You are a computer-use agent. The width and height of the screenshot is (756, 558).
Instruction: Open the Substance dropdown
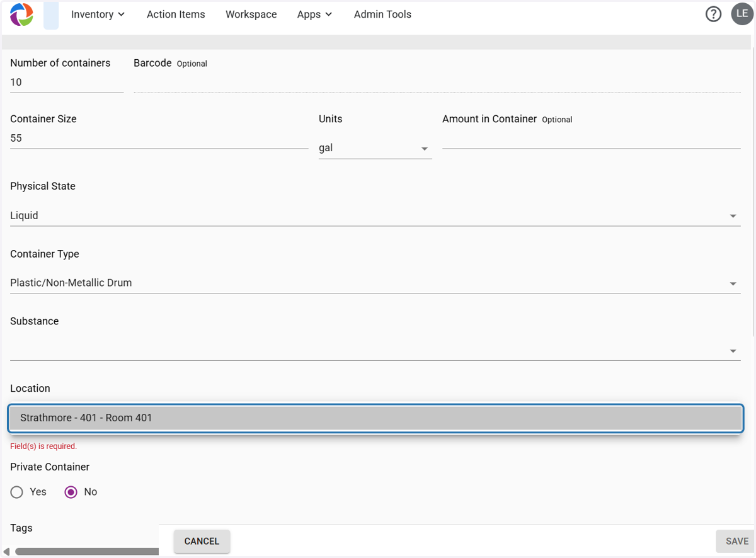pyautogui.click(x=375, y=351)
